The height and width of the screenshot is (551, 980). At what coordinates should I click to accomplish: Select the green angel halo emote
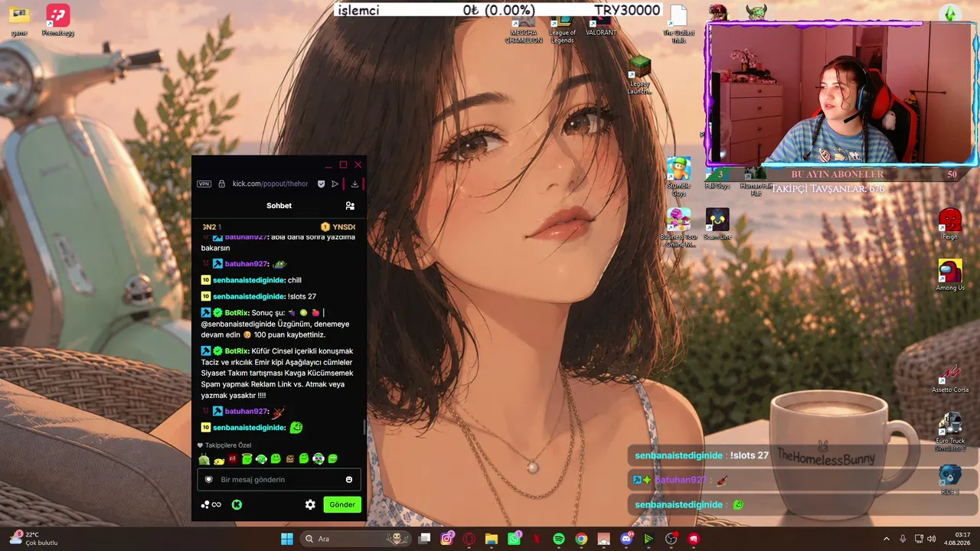(x=247, y=459)
